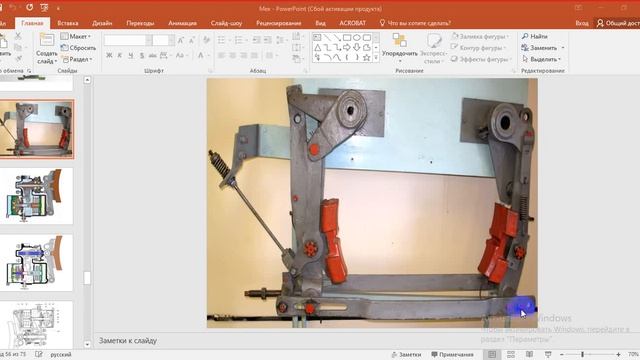Click the Создать слайд icon

47,40
